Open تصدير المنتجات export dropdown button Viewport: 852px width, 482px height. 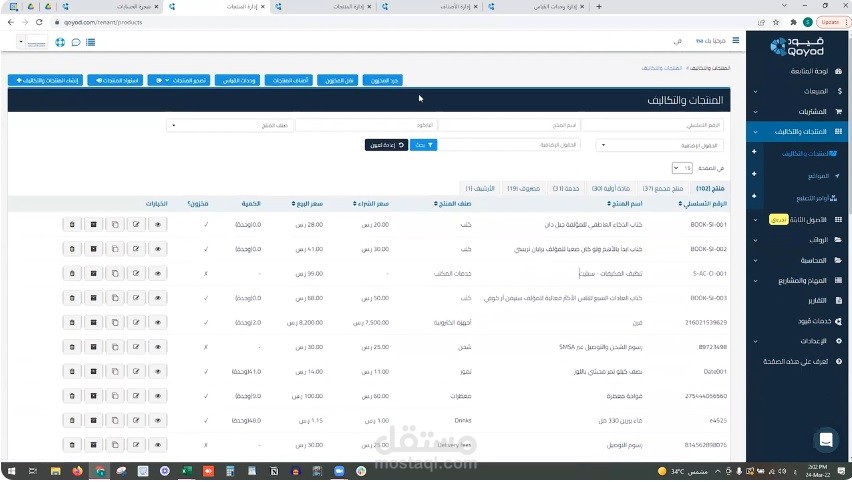pos(179,80)
